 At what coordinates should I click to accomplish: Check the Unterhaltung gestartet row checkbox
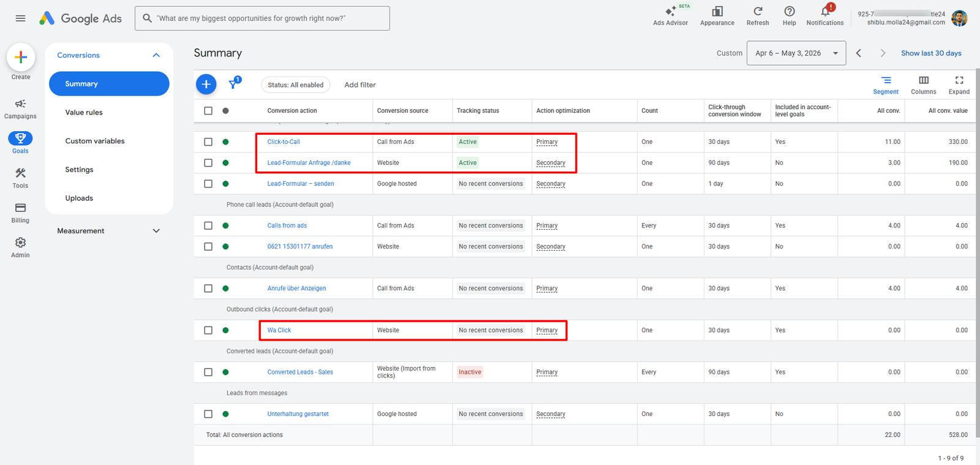click(208, 414)
